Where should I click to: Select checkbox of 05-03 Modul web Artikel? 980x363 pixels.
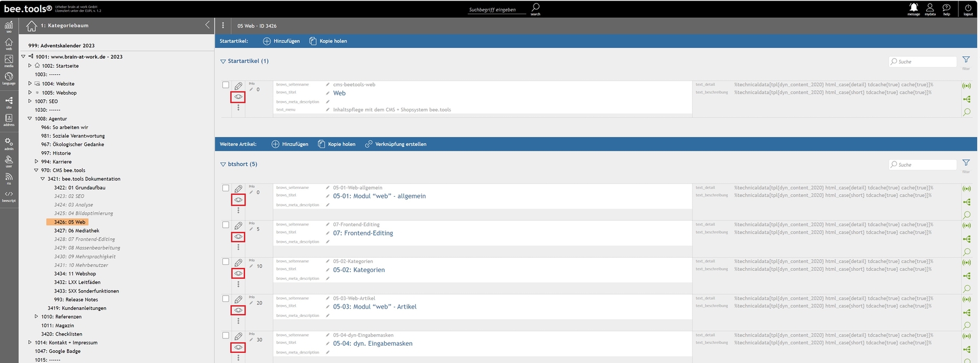coord(226,298)
